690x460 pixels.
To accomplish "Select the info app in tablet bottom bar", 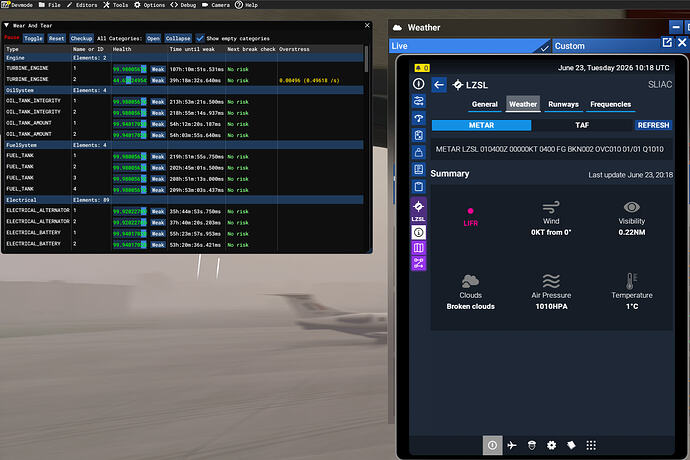I will (492, 445).
